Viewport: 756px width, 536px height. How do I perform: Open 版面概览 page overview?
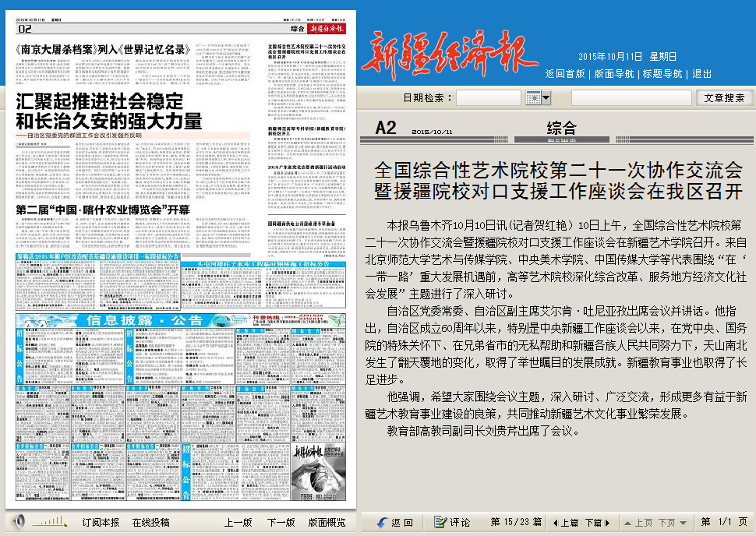pos(327,522)
